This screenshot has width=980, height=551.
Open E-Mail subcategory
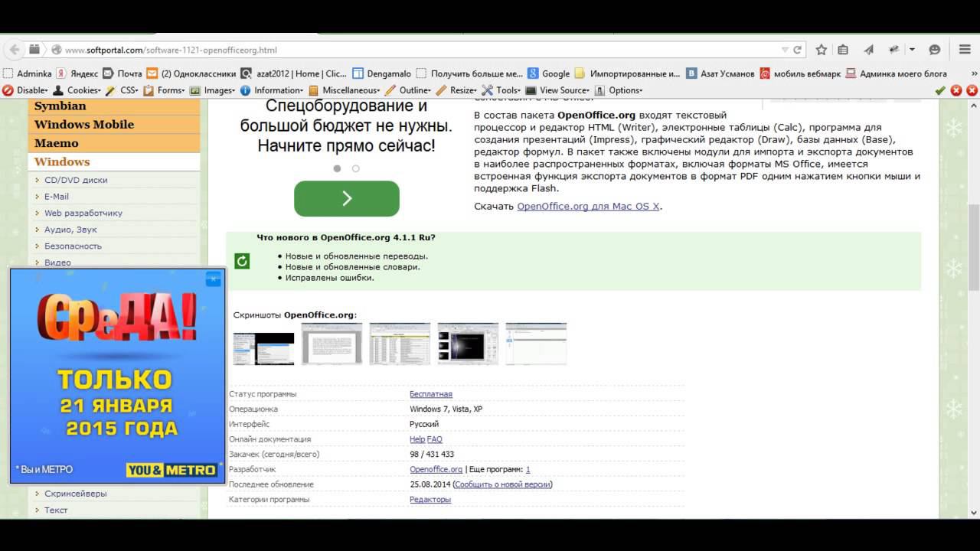pos(57,197)
